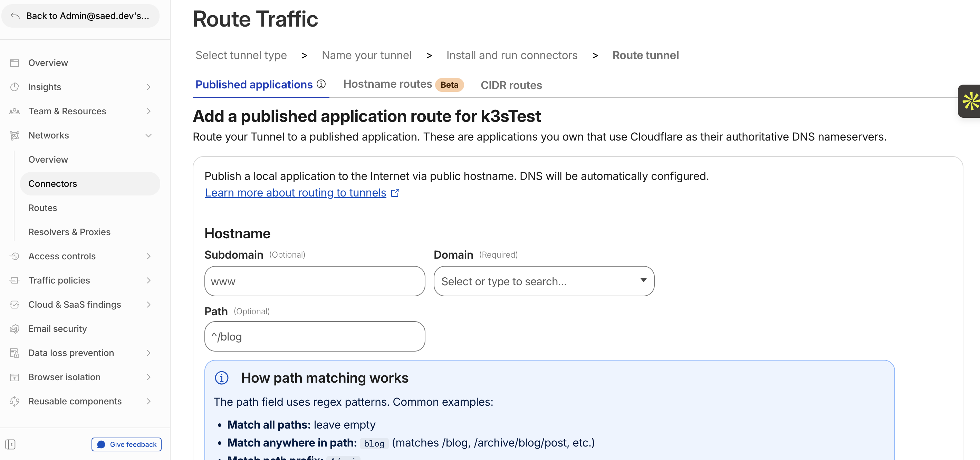Viewport: 980px width, 460px height.
Task: Open the Connectors submenu item
Action: (x=90, y=184)
